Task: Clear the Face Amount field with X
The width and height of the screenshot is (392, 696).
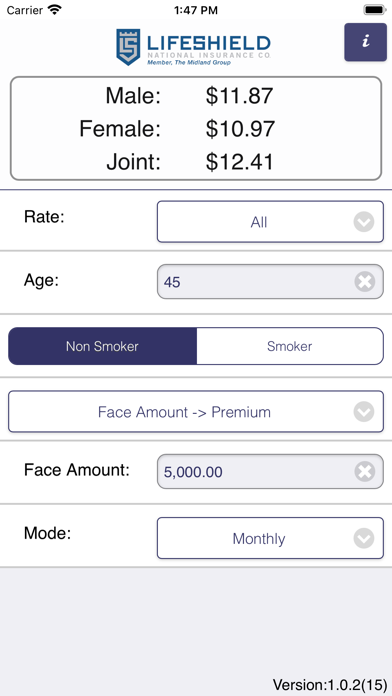Action: pos(364,471)
